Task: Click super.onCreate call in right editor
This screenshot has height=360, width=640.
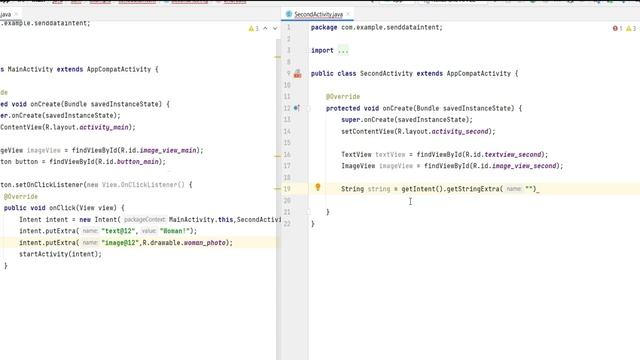Action: [x=407, y=120]
